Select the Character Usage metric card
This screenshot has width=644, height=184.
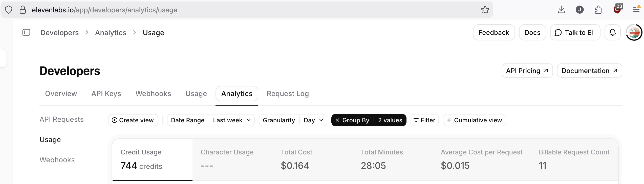pyautogui.click(x=232, y=159)
